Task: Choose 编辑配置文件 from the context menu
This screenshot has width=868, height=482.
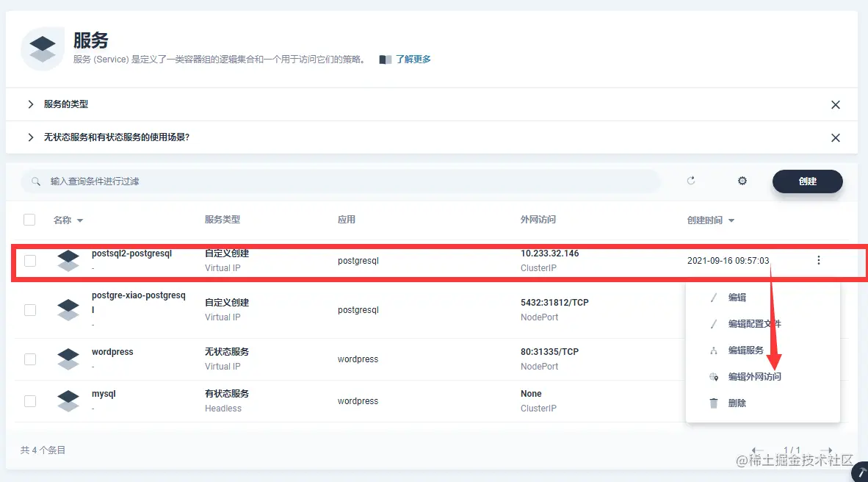Action: pyautogui.click(x=754, y=323)
